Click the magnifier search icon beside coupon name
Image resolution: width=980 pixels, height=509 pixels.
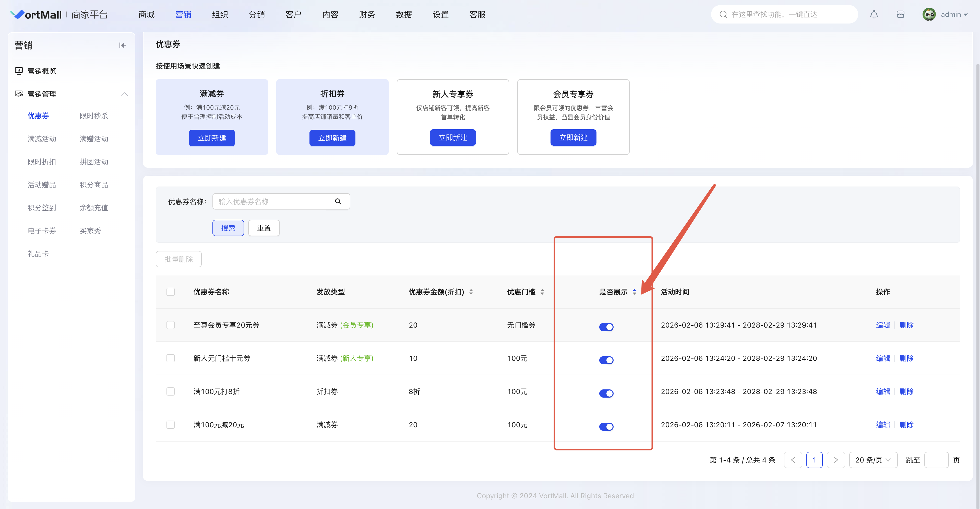[338, 201]
